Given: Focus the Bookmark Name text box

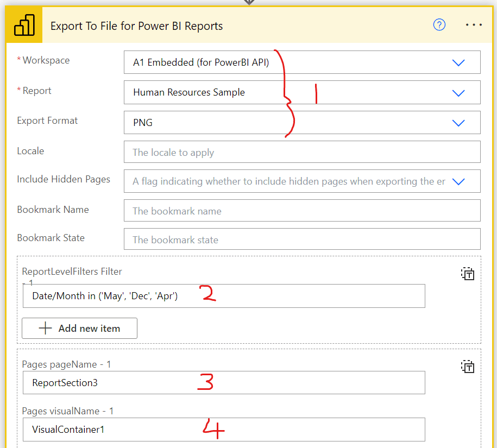Looking at the screenshot, I should pyautogui.click(x=301, y=211).
